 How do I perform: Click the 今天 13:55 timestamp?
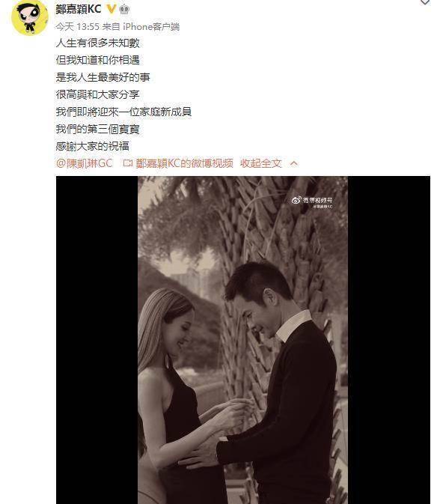tap(77, 27)
